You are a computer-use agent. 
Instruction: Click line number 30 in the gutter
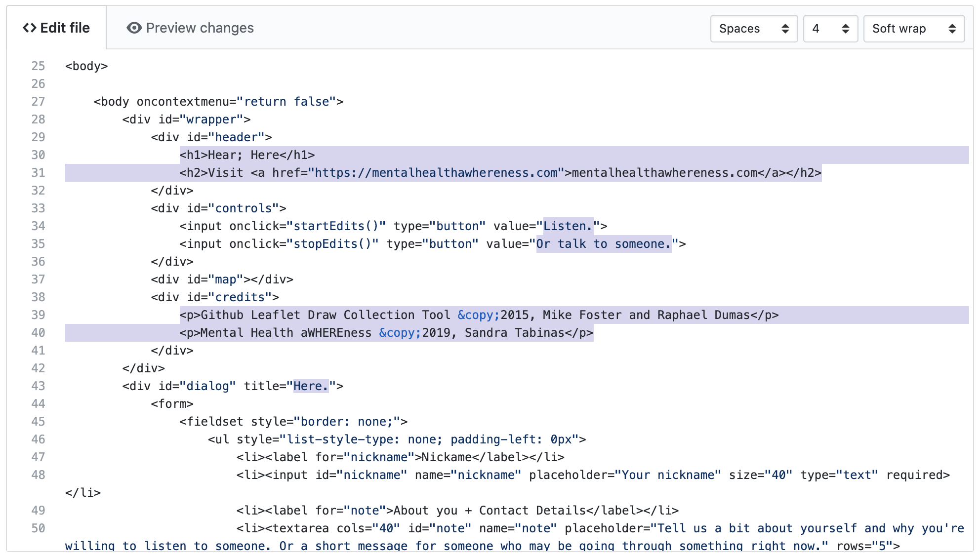(38, 155)
